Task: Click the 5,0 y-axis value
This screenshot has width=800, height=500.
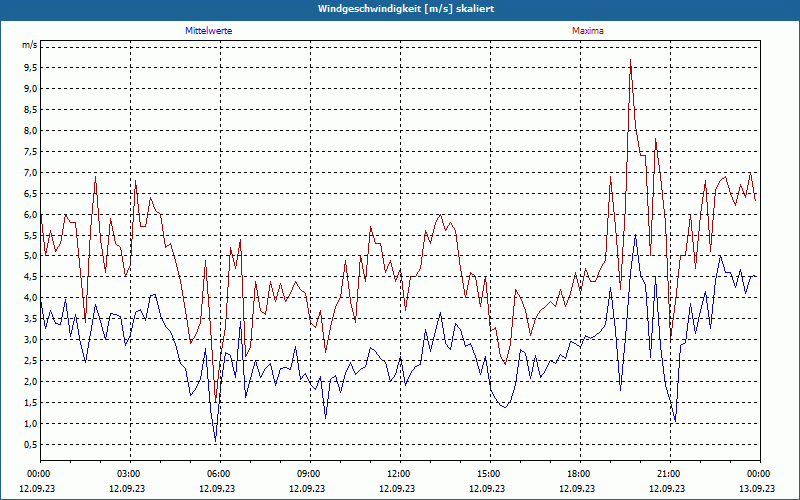Action: tap(31, 256)
